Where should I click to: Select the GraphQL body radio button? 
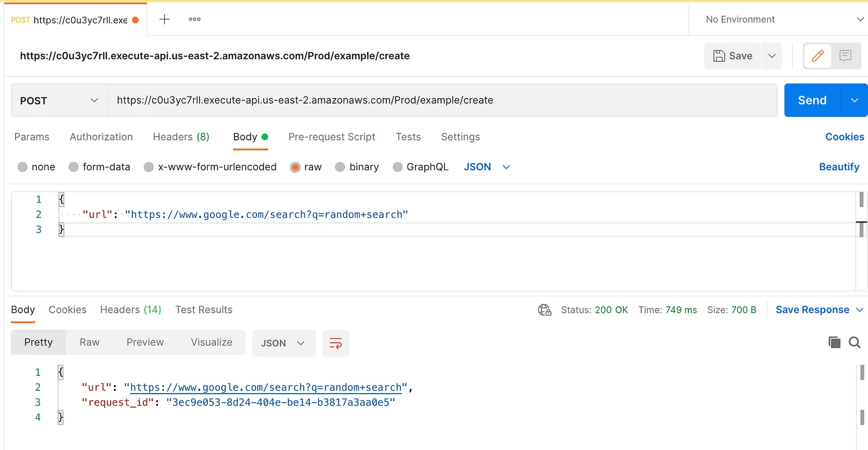[x=398, y=167]
